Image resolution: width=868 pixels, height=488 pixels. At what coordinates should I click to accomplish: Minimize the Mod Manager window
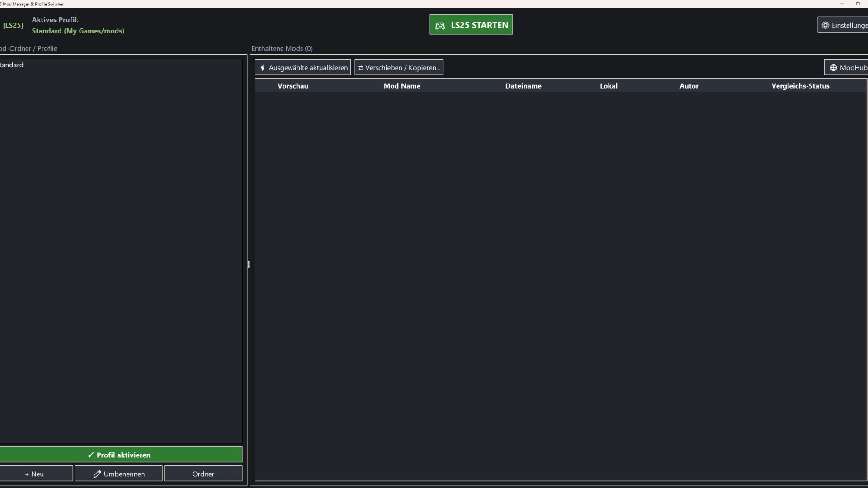point(842,4)
